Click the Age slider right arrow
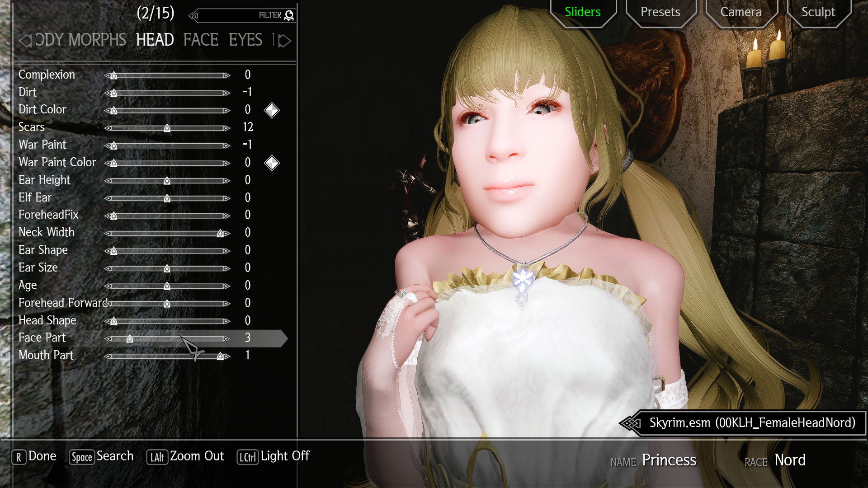The height and width of the screenshot is (488, 868). (x=227, y=286)
